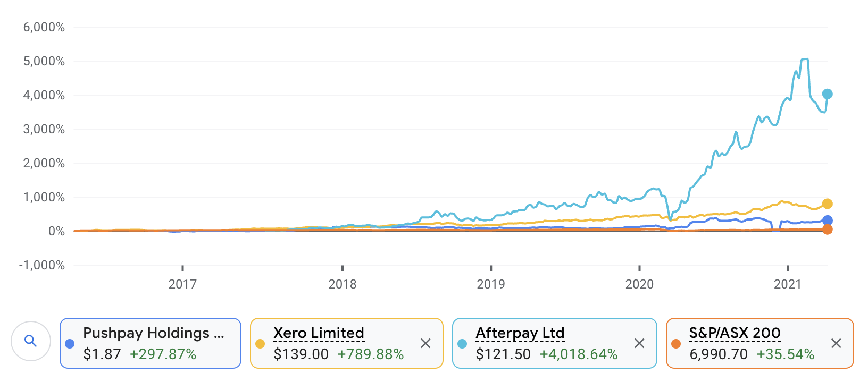
Task: Click the search magnifier icon
Action: click(31, 341)
